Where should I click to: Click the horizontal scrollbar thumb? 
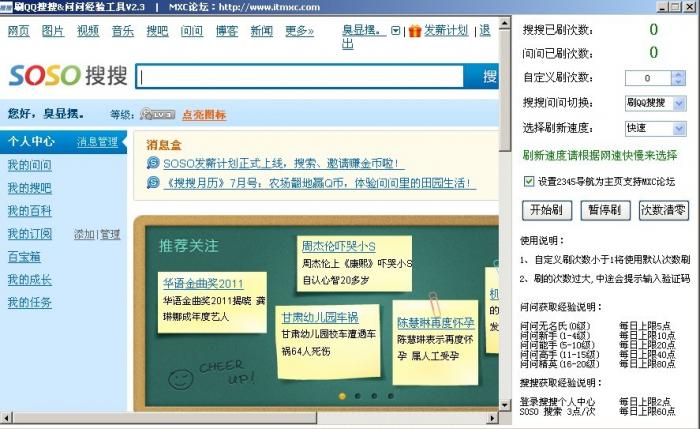(164, 418)
